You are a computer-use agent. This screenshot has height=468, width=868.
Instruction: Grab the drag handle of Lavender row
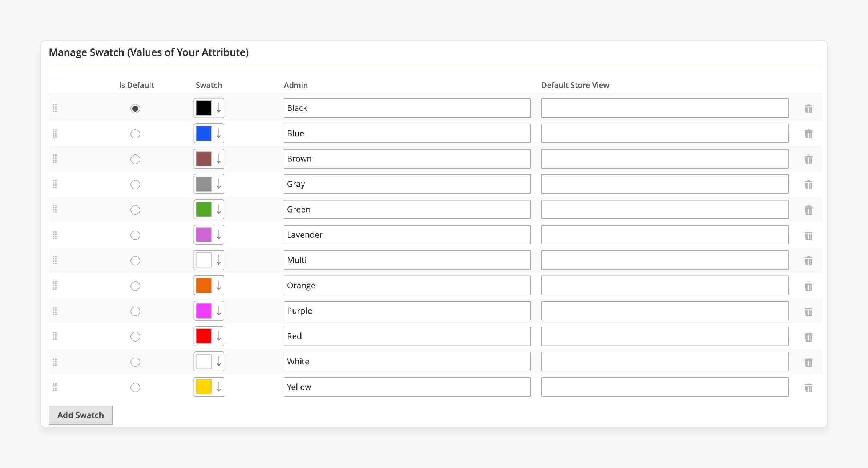click(55, 235)
